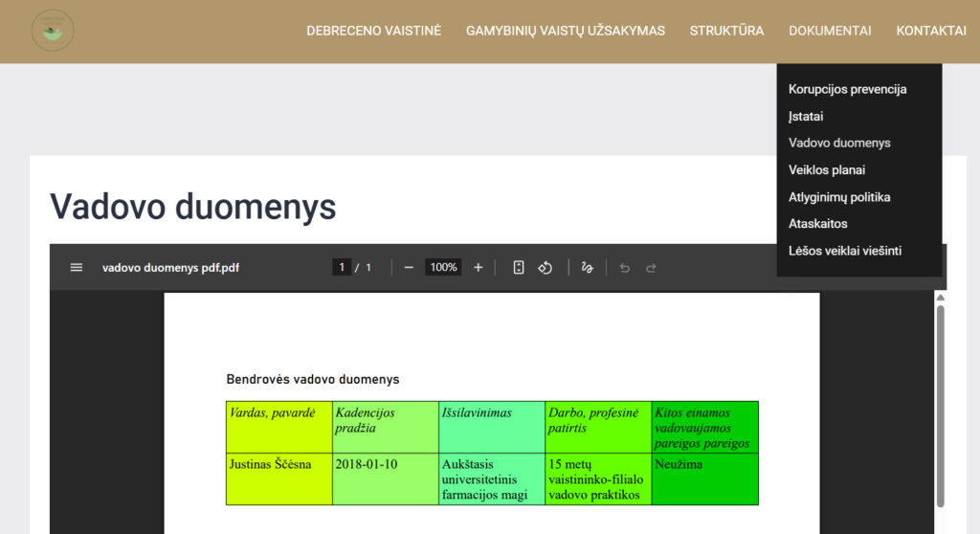Click the fit to page icon
The width and height of the screenshot is (980, 534).
coord(519,268)
